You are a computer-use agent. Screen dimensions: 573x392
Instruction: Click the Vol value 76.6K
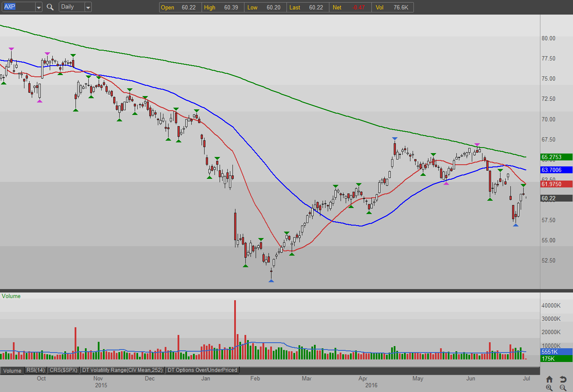[x=401, y=7]
